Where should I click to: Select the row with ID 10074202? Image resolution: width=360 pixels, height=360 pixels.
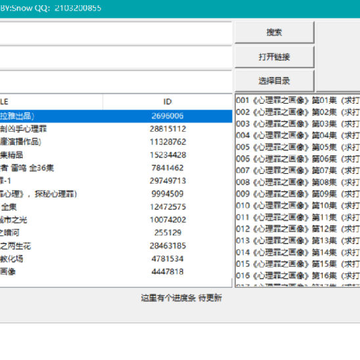coord(116,220)
